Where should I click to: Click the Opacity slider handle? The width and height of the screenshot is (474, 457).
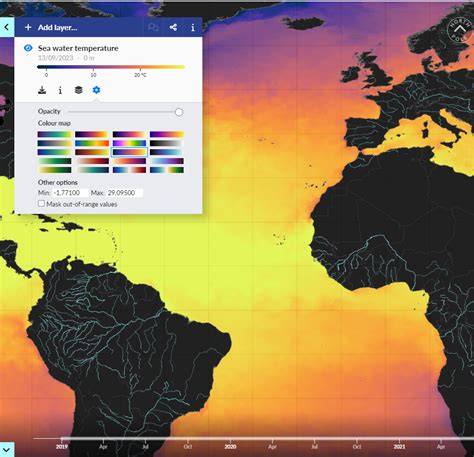[179, 112]
